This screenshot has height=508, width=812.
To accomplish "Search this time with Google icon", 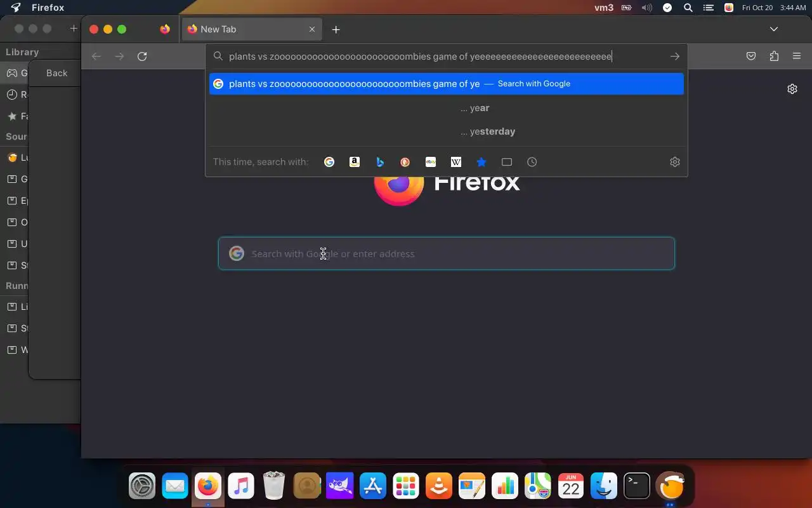I will click(329, 162).
